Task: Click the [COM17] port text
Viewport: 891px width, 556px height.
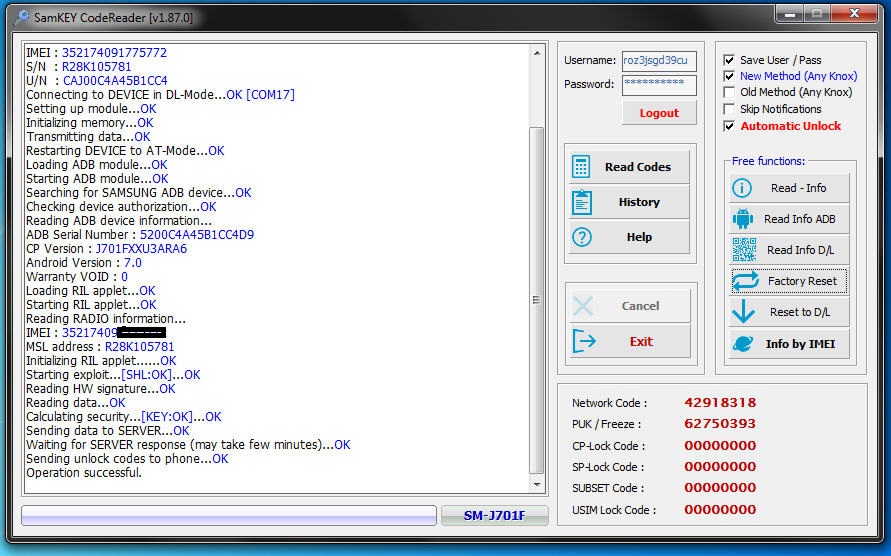Action: coord(270,95)
